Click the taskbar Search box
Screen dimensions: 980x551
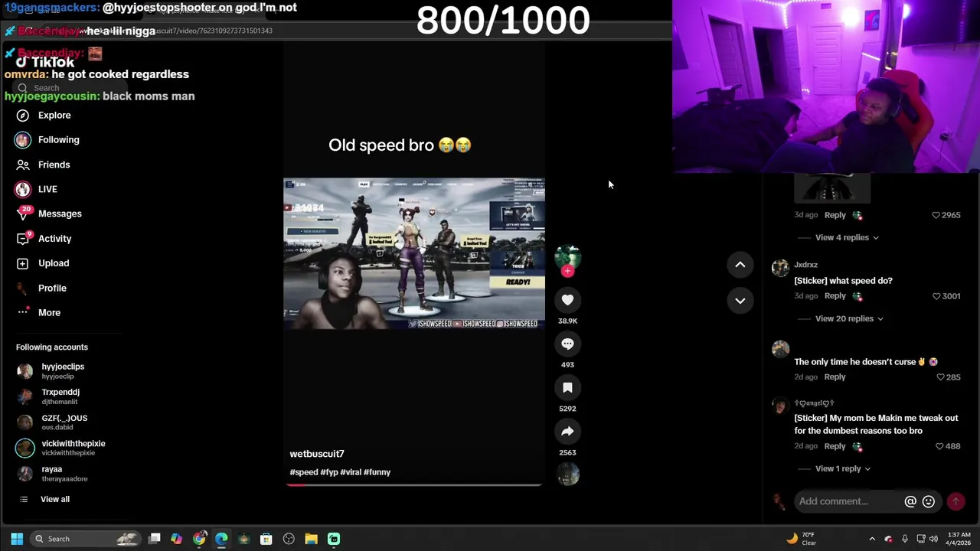point(87,539)
